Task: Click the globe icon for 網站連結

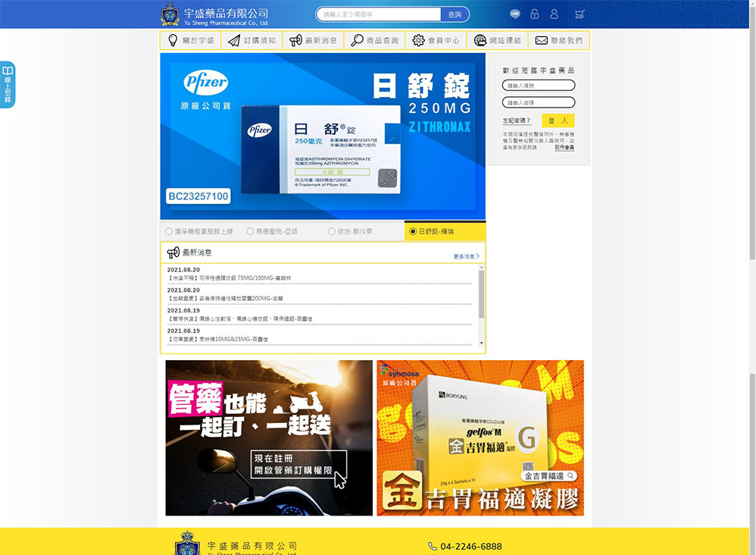Action: click(480, 40)
